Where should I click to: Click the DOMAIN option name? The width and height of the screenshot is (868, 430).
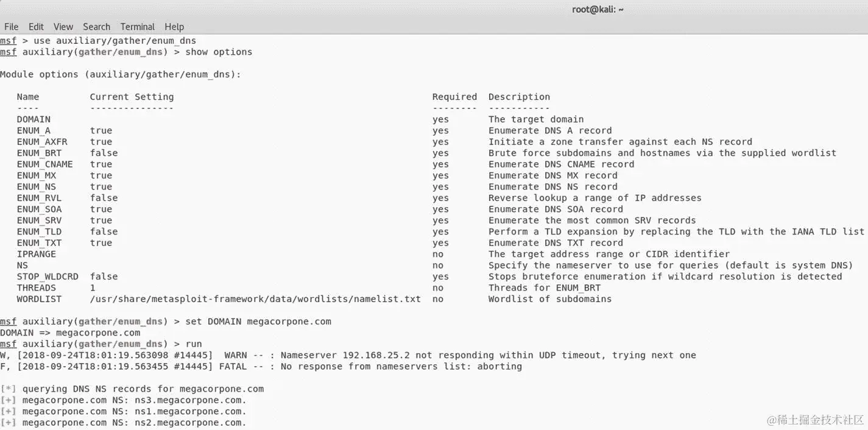(x=34, y=119)
